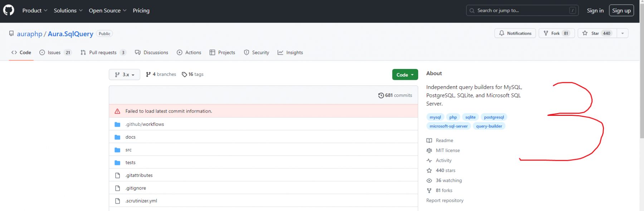Open the auraphp owner link
The image size is (644, 211).
[x=29, y=34]
